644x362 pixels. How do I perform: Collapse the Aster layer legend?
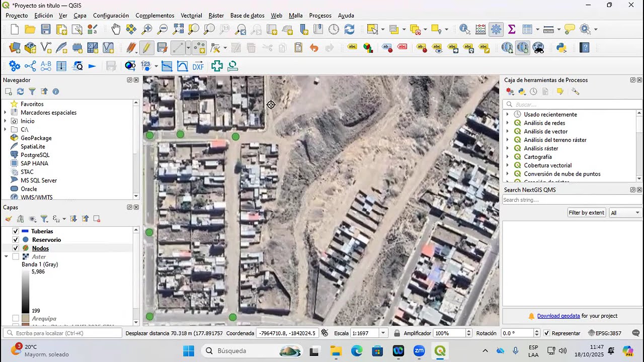(x=7, y=257)
